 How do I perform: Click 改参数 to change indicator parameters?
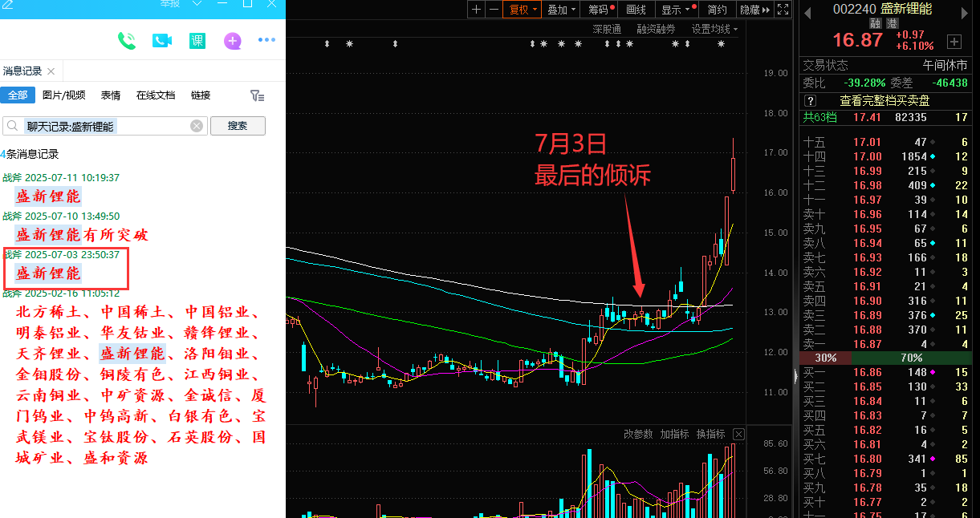(638, 434)
